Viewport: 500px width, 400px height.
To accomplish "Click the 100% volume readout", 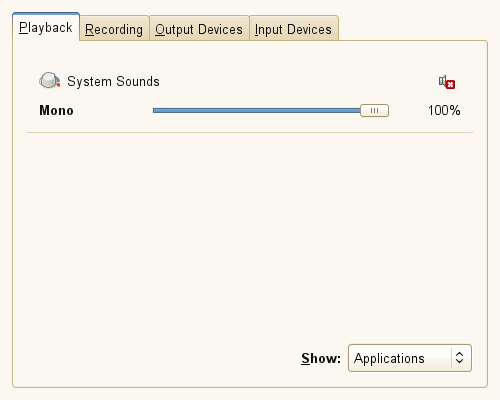I will (444, 110).
